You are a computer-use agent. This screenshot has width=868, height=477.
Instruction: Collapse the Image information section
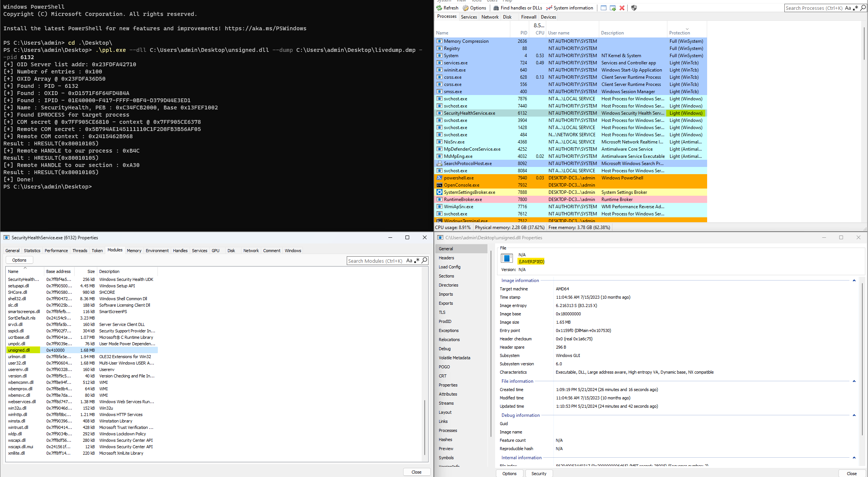pos(854,281)
